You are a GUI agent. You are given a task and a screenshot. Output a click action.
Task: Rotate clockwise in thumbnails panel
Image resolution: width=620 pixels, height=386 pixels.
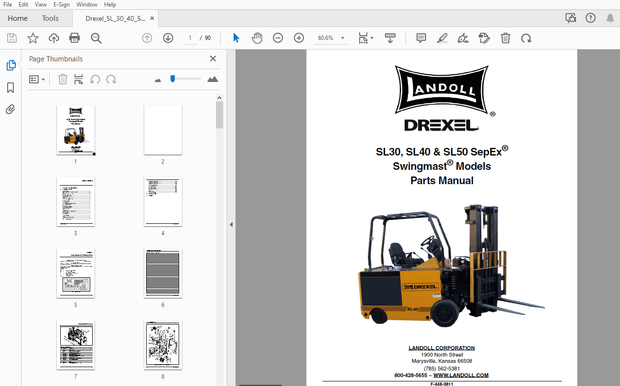coord(111,79)
